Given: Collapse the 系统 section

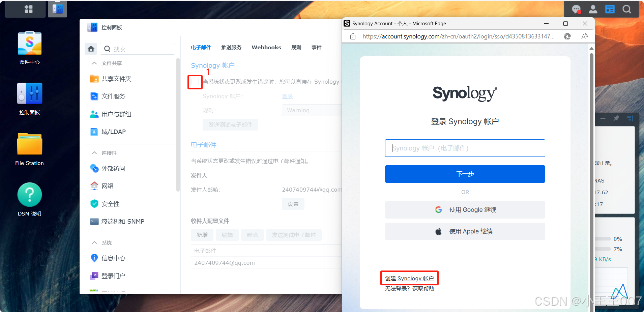Looking at the screenshot, I should [x=94, y=243].
